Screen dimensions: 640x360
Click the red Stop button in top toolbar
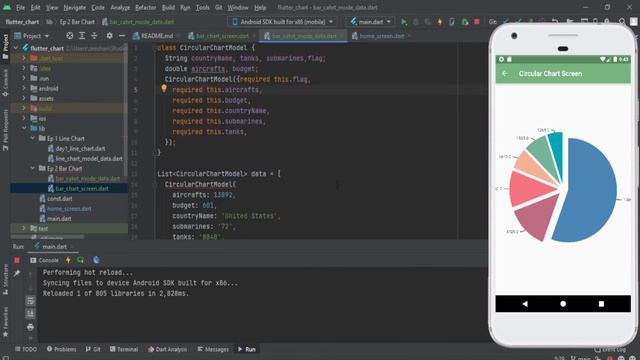click(476, 22)
